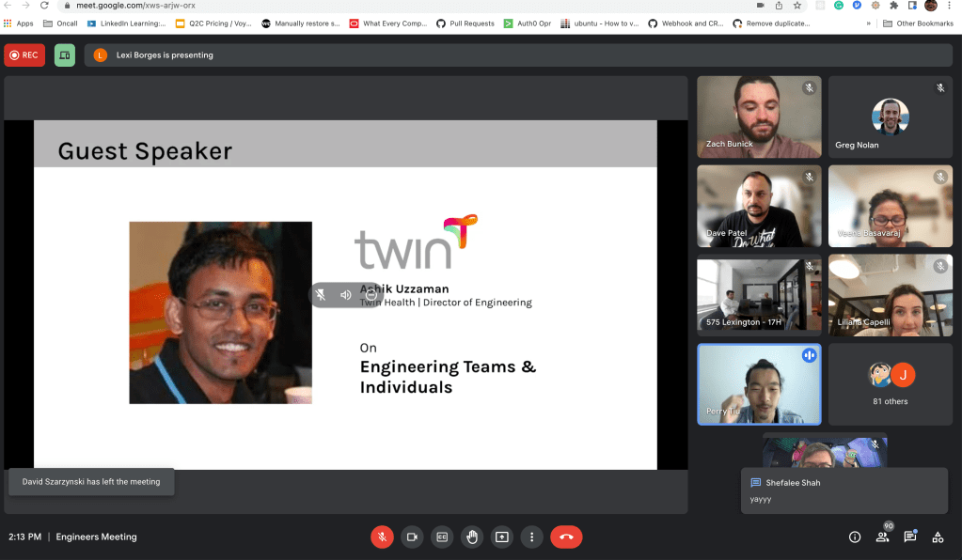962x560 pixels.
Task: Open the in-call chat panel
Action: click(909, 537)
